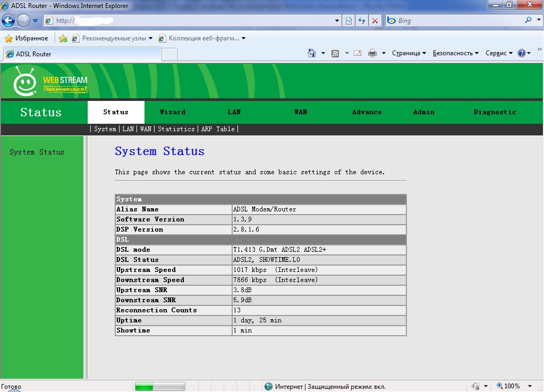Click the RSS feeds icon
The width and height of the screenshot is (544, 392).
[x=335, y=53]
